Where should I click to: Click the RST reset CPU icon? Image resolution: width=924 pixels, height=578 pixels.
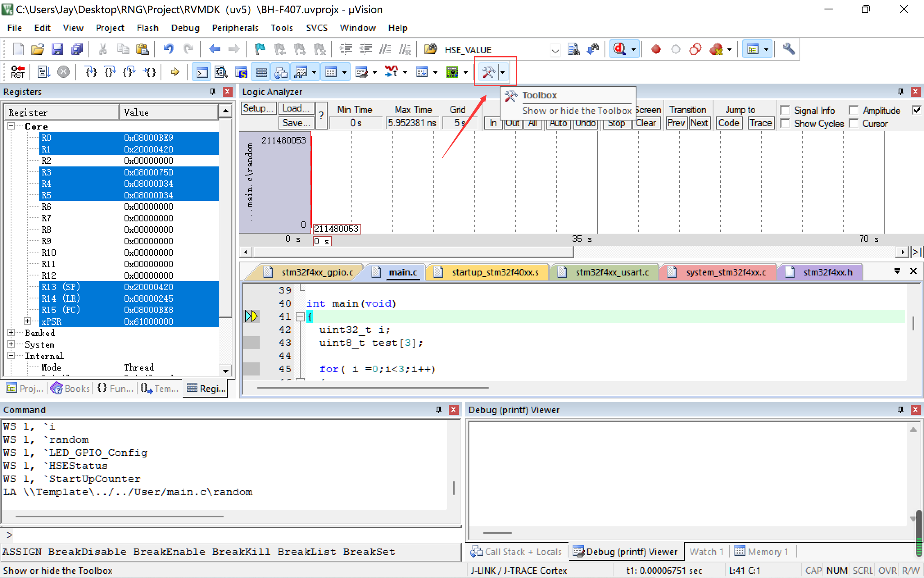pyautogui.click(x=18, y=72)
